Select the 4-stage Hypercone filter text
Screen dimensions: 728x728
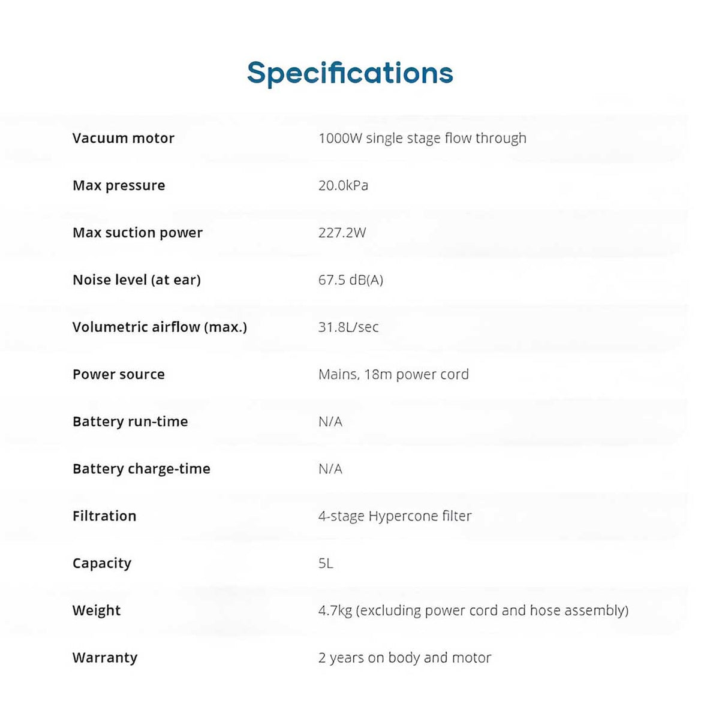tap(395, 516)
